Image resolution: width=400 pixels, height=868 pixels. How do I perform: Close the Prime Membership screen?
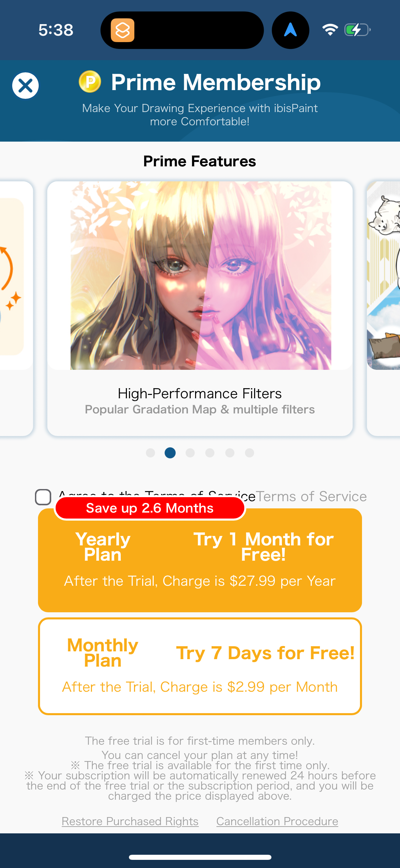[25, 85]
